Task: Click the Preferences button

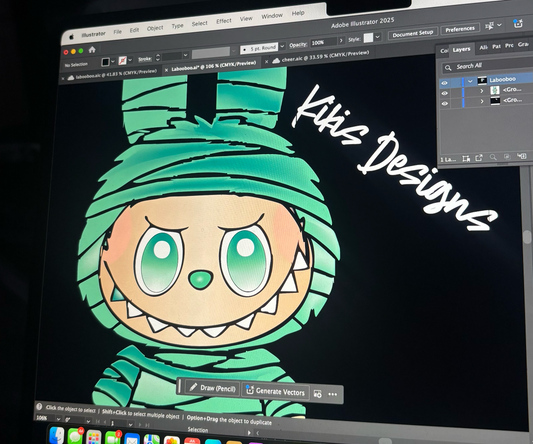Action: pos(460,29)
